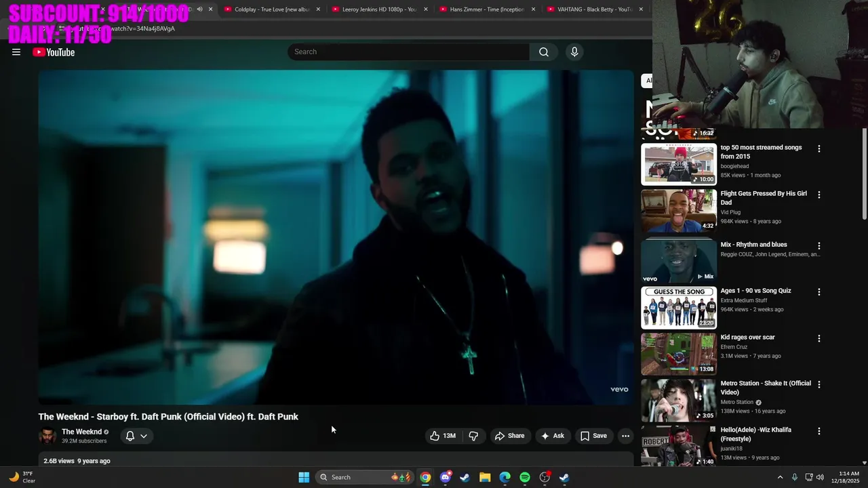Open Spotify from the taskbar
The width and height of the screenshot is (868, 488).
(x=525, y=477)
